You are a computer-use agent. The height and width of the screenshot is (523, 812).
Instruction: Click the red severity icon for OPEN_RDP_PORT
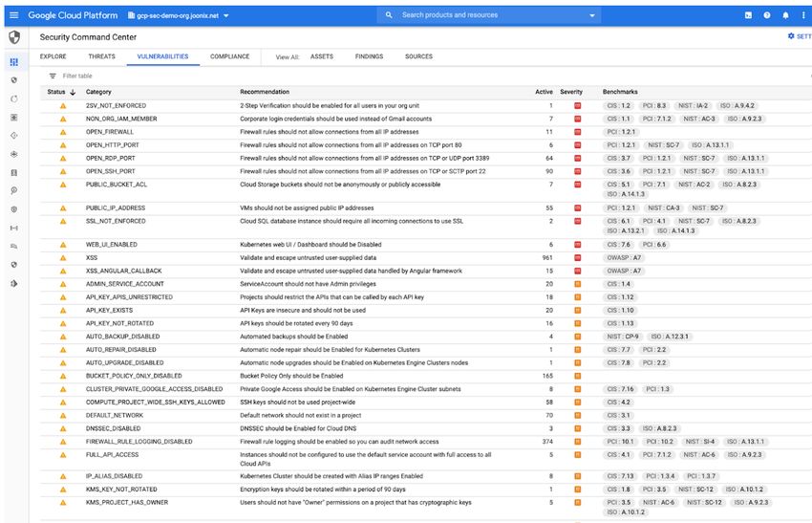577,158
